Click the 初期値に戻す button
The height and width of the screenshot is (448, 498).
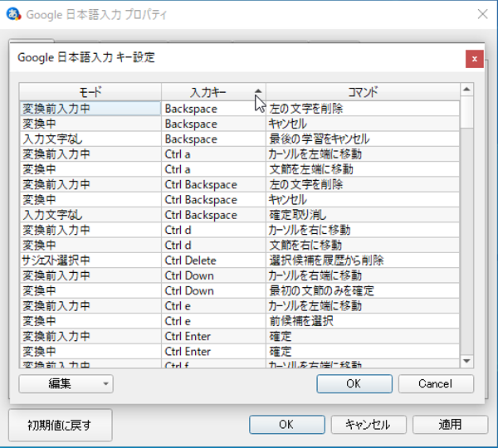click(59, 425)
